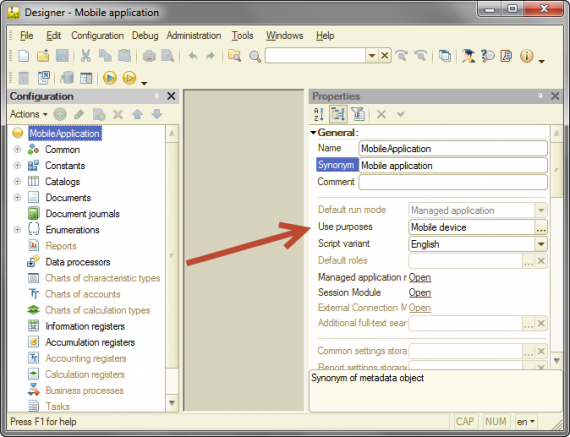Click the New document toolbar icon
This screenshot has height=437, width=570.
pos(24,56)
